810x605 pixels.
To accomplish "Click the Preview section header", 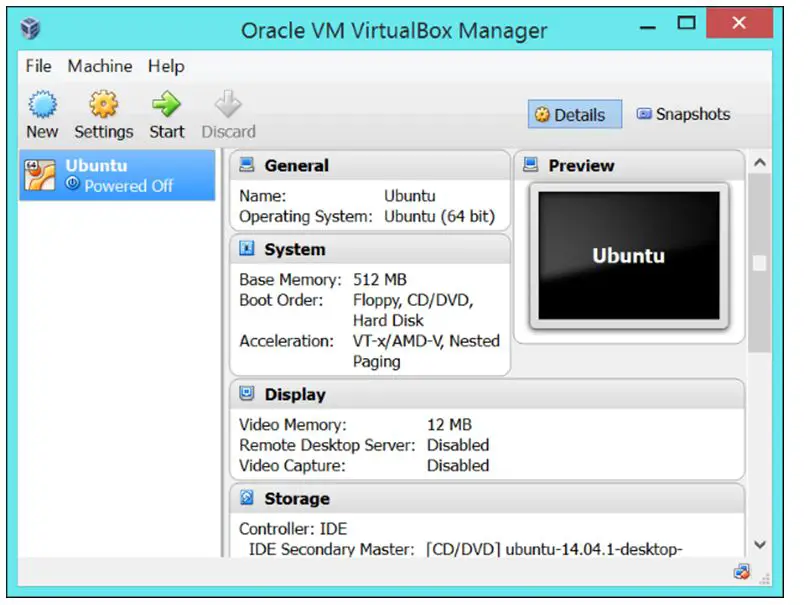I will pos(630,165).
